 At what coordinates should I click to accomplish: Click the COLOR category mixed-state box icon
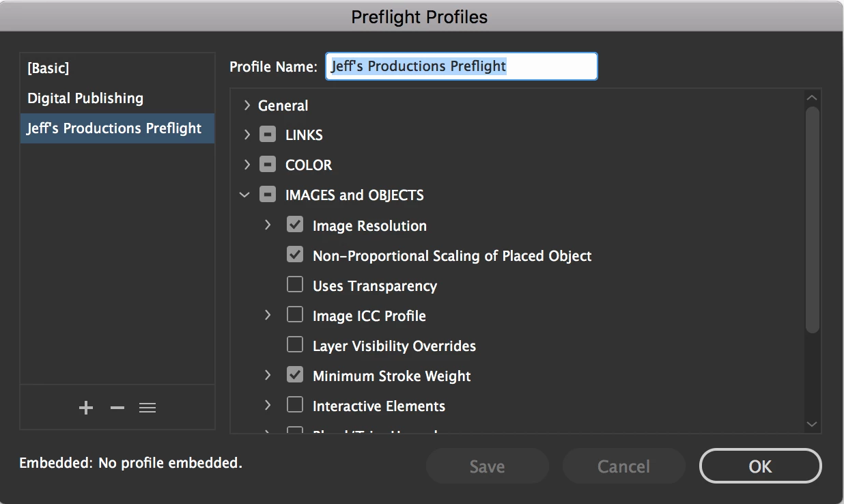click(268, 165)
